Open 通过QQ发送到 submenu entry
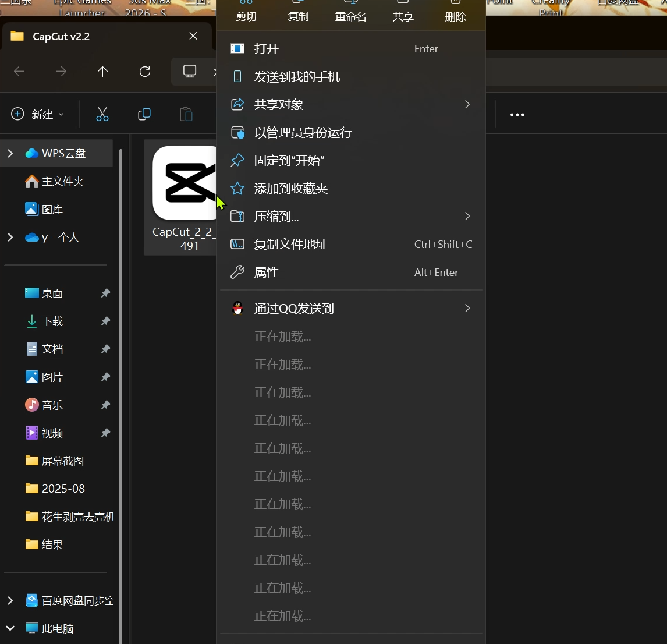Screen dimensions: 667x644 (352, 308)
